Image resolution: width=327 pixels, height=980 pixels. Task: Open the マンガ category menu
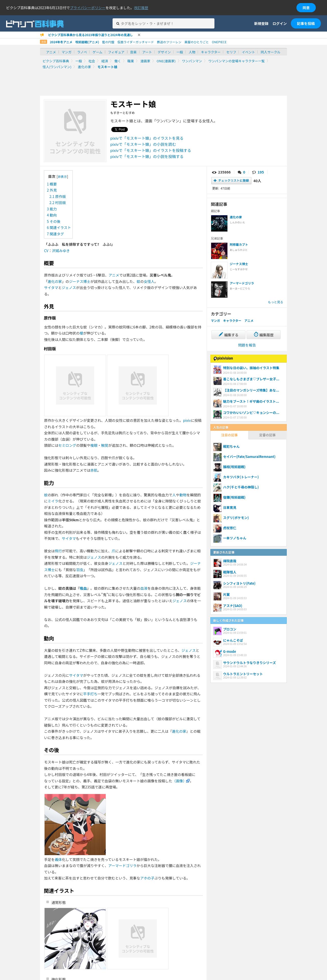(67, 52)
